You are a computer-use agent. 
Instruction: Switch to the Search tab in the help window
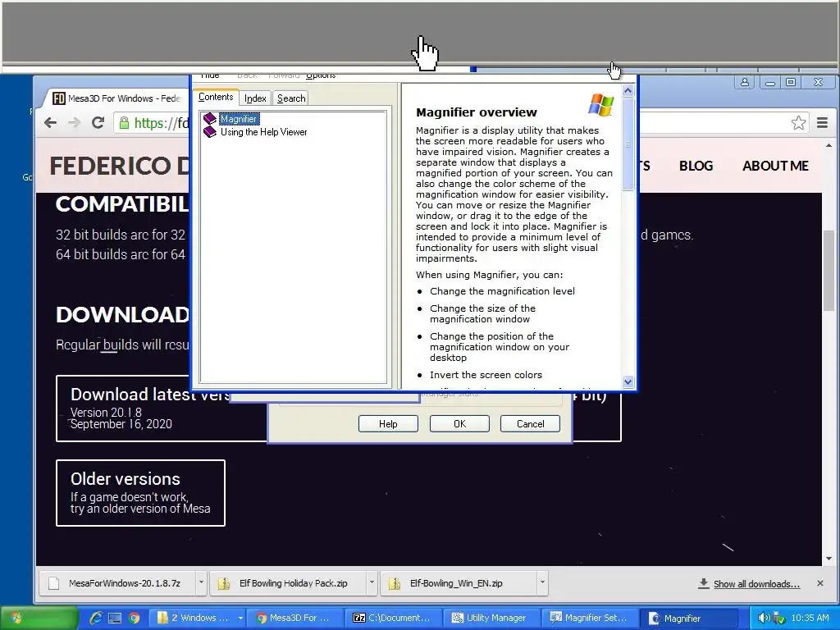click(291, 98)
